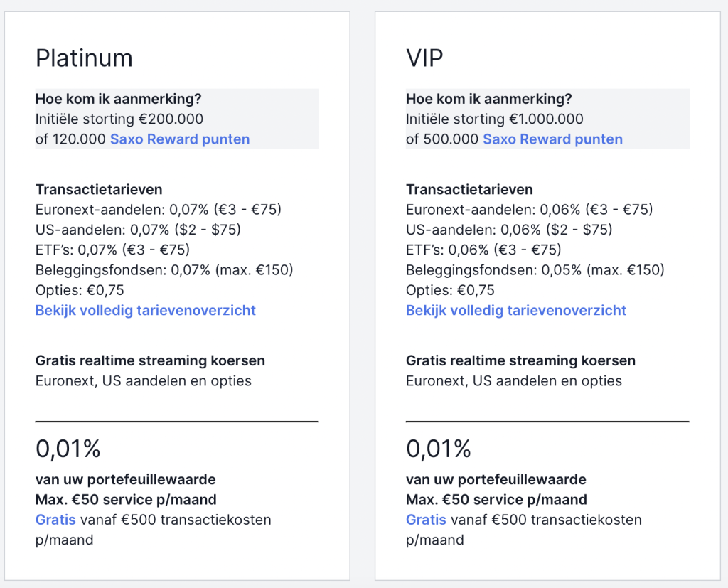
Task: Click Bekijk volledig tarievenoverzicht in the Platinum card
Action: (x=145, y=310)
